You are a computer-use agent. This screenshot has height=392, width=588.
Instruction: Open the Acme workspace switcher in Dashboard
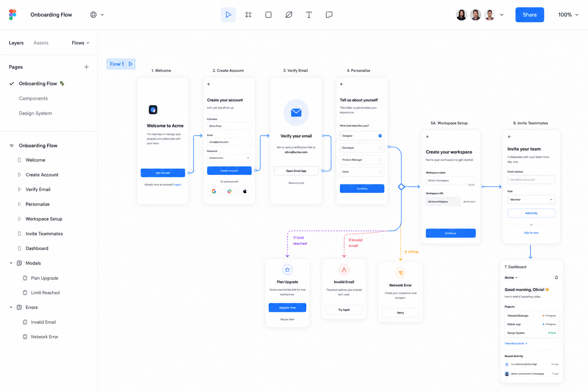tap(511, 278)
